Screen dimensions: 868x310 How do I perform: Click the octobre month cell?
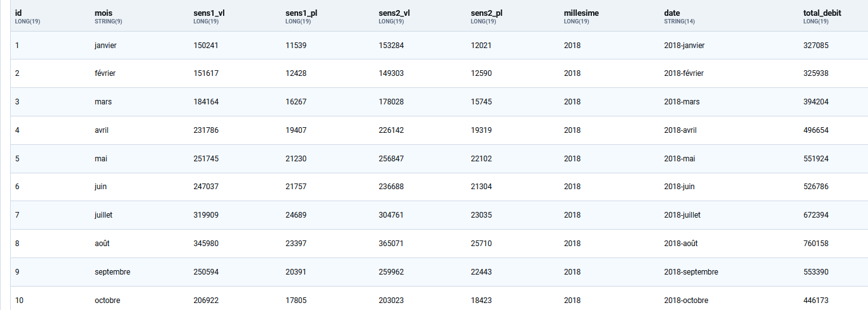[x=107, y=301]
